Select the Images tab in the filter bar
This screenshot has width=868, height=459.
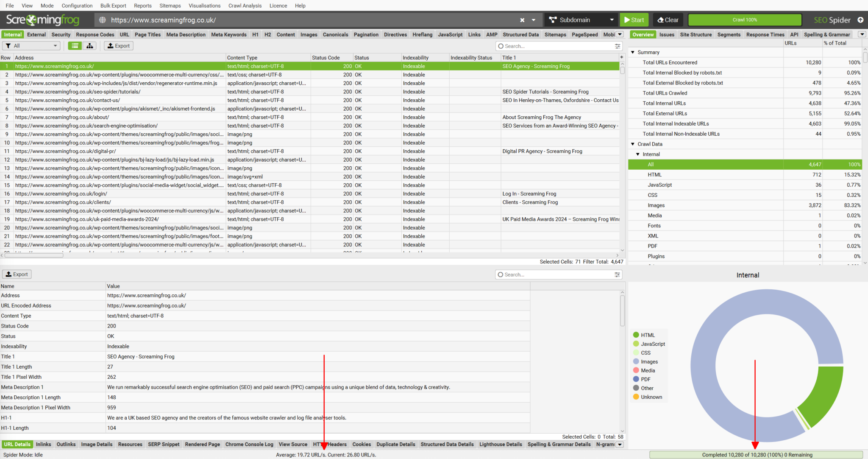pyautogui.click(x=309, y=34)
